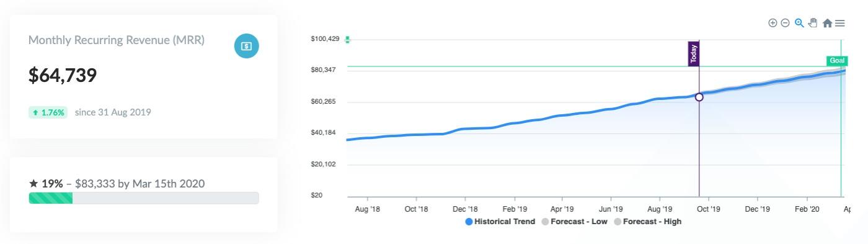The image size is (868, 244).
Task: Click the current data point circle
Action: coord(699,97)
